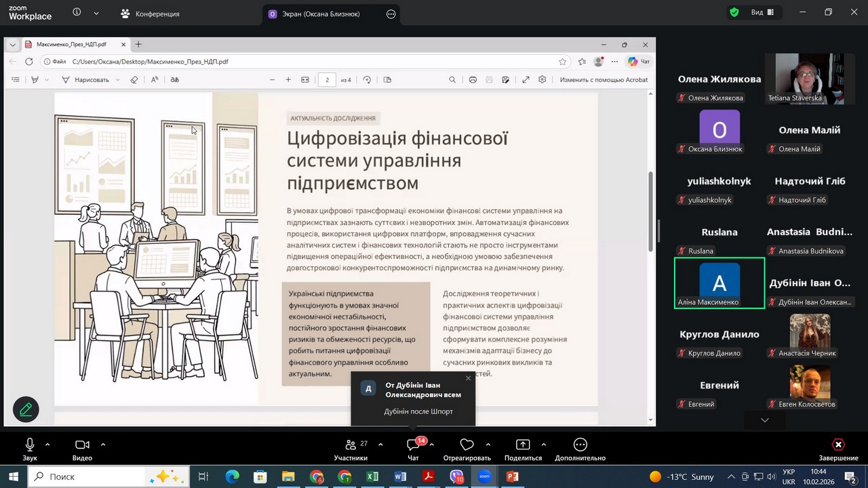Viewport: 868px width, 488px height.
Task: Click the React (Отреагировать) heart icon
Action: click(467, 445)
